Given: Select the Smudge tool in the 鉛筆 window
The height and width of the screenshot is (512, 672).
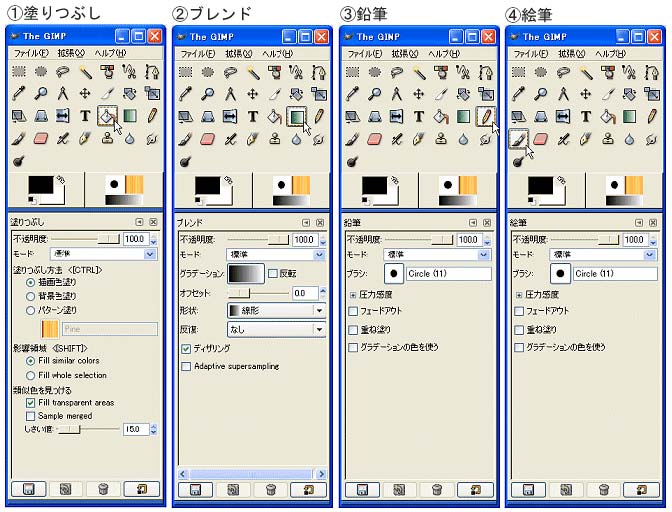Looking at the screenshot, I should [x=485, y=138].
